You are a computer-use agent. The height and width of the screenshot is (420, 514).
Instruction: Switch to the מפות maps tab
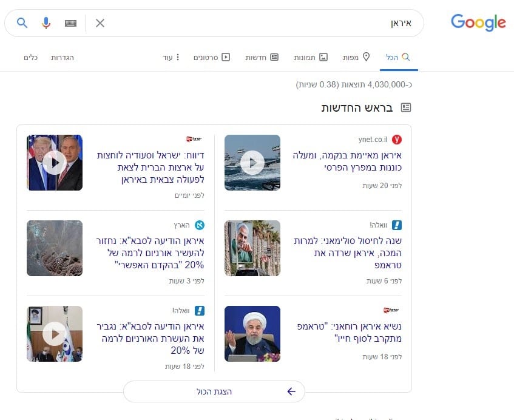coord(356,58)
